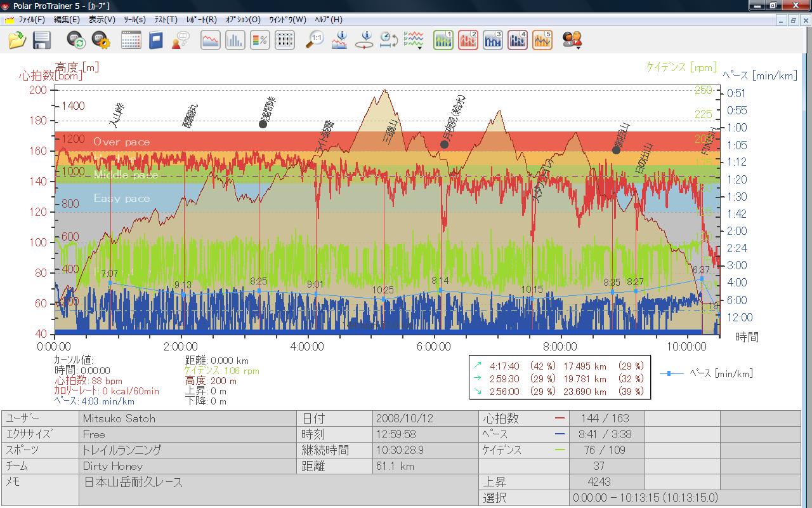812x508 pixels.
Task: Show data list table view icon
Action: pyautogui.click(x=285, y=41)
